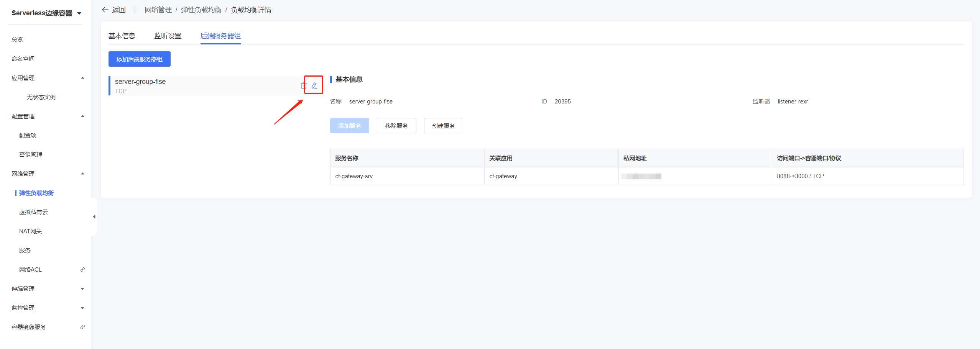Delete the server-group-flse group with trash icon
Image resolution: width=980 pixels, height=349 pixels.
tap(304, 85)
